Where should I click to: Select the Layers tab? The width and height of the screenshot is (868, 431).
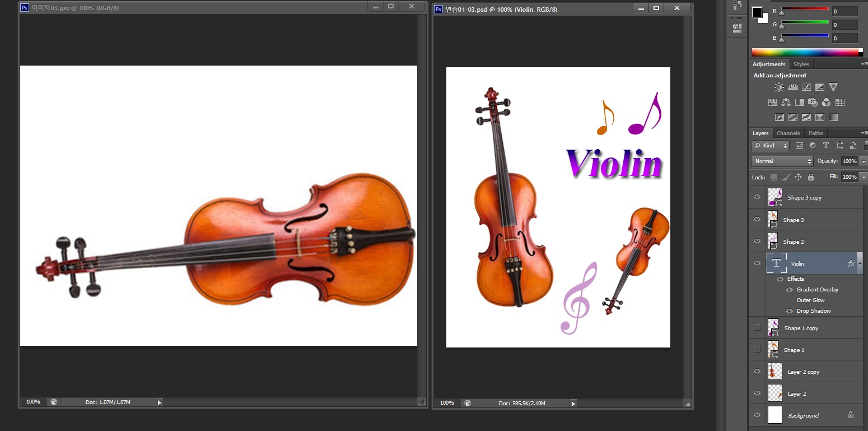(x=760, y=133)
